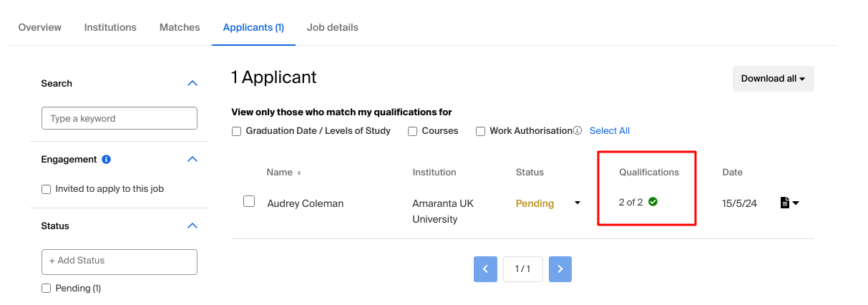Open the Job details tab
868x305 pixels.
pyautogui.click(x=333, y=27)
